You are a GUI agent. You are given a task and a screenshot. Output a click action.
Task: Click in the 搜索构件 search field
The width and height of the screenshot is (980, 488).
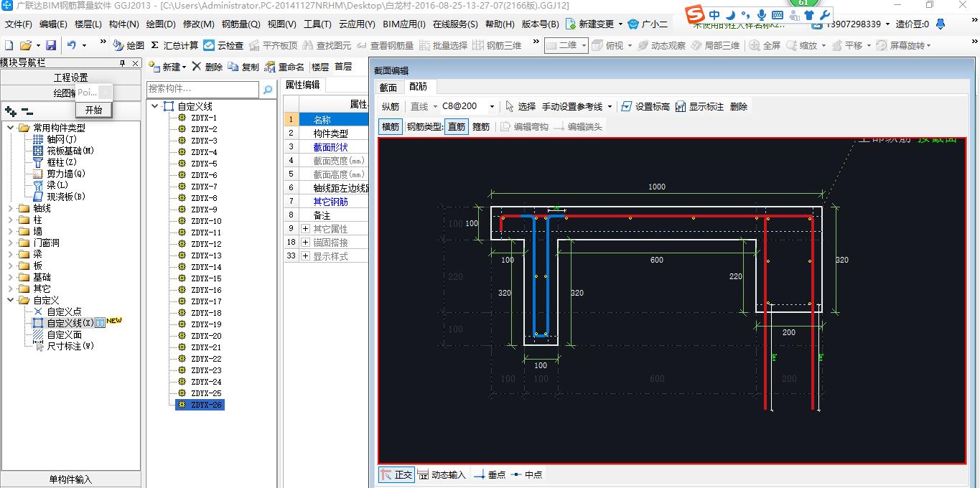click(x=202, y=89)
